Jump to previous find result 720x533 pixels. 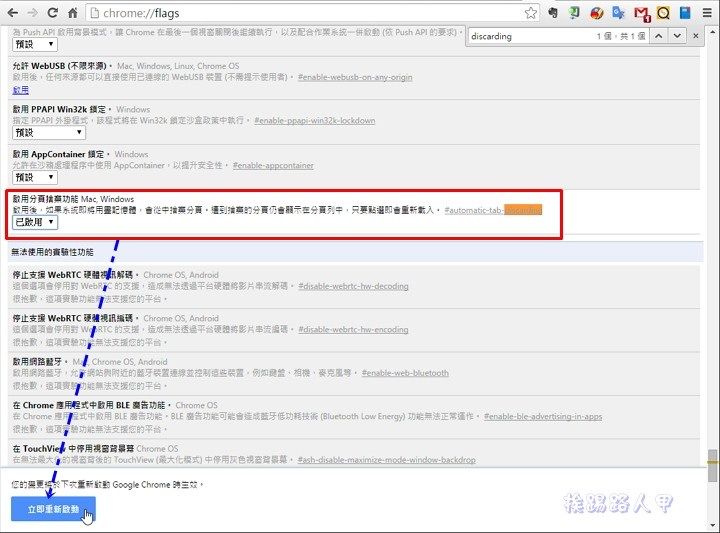tap(658, 36)
